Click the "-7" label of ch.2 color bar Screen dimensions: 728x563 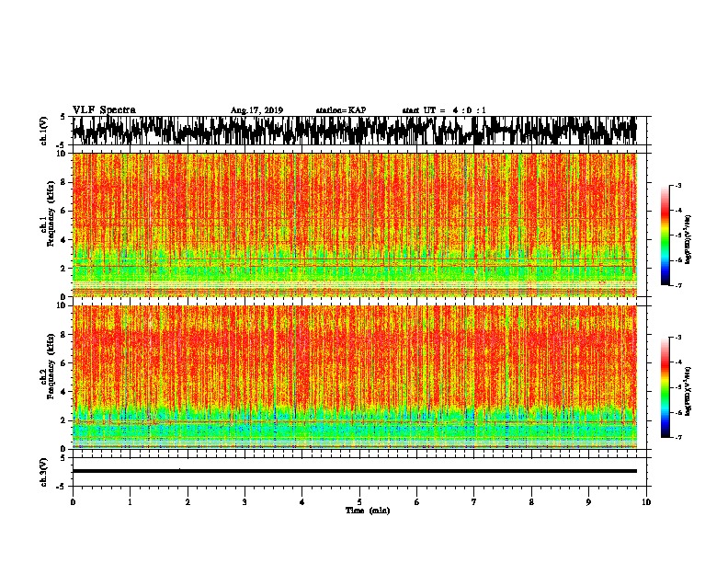tap(677, 438)
